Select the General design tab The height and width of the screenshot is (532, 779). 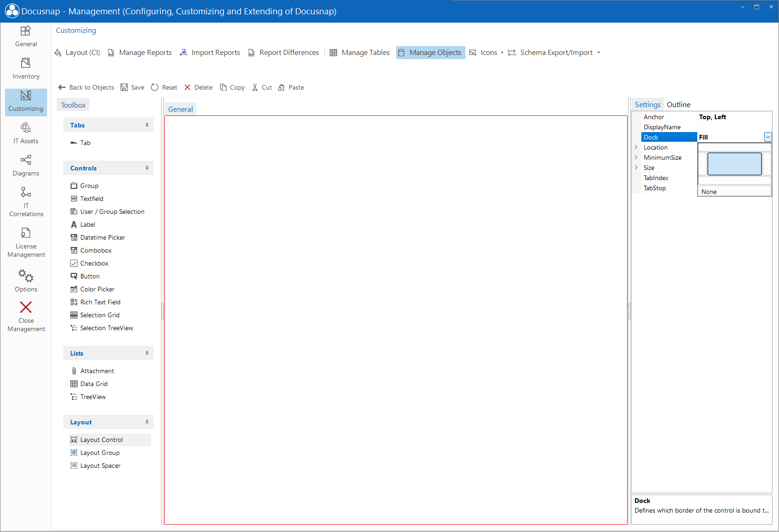coord(181,109)
